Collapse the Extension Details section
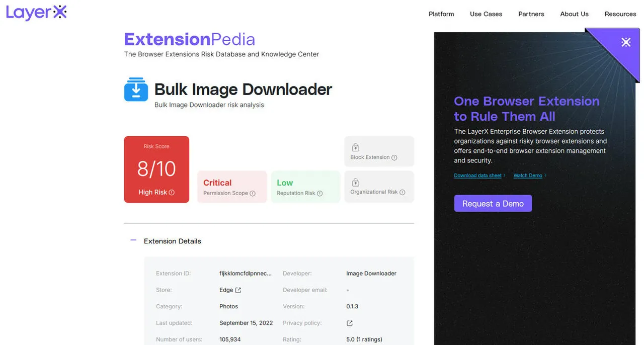The image size is (644, 345). pos(133,240)
